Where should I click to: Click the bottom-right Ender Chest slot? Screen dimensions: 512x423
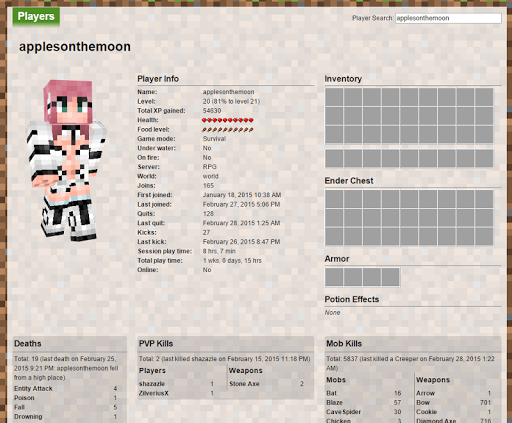point(484,236)
